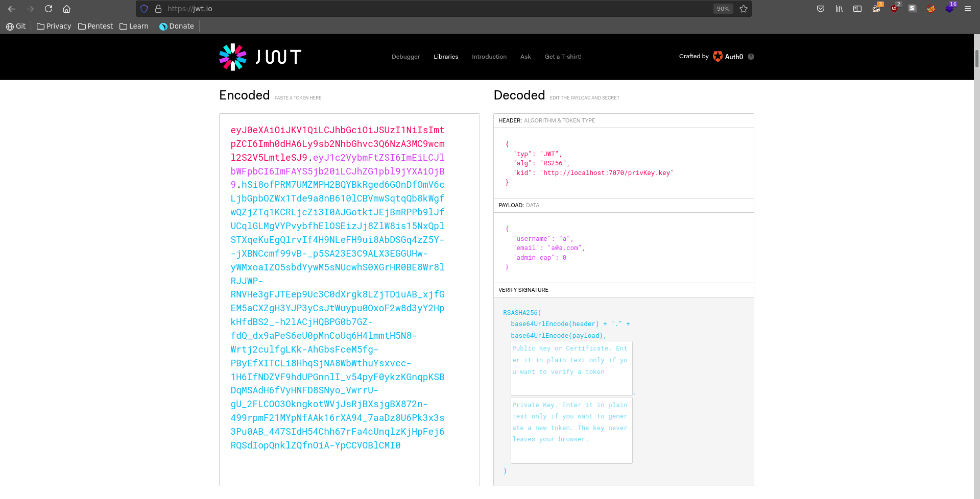Open the Firefox hamburger application menu

click(967, 9)
